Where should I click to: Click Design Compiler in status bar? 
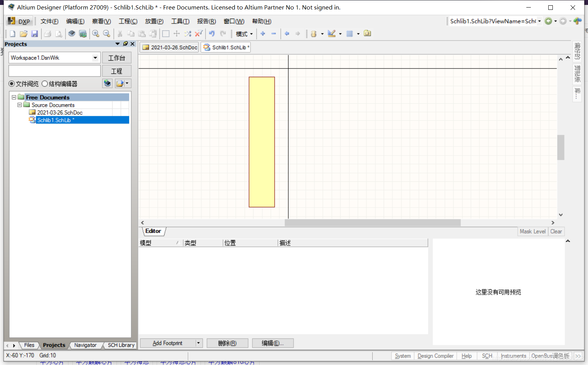click(x=436, y=356)
